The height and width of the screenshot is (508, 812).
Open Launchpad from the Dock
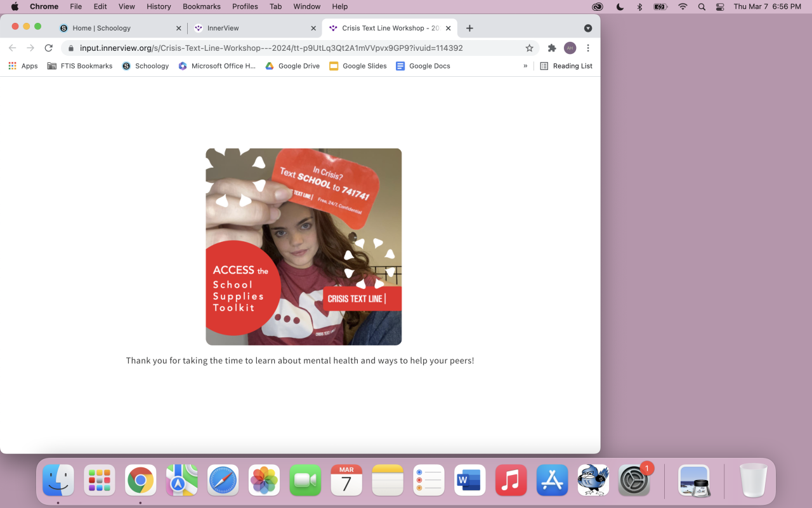coord(100,480)
